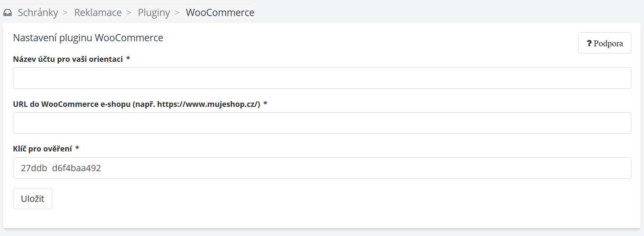Focus the account name input field
This screenshot has width=644, height=236.
[322, 78]
